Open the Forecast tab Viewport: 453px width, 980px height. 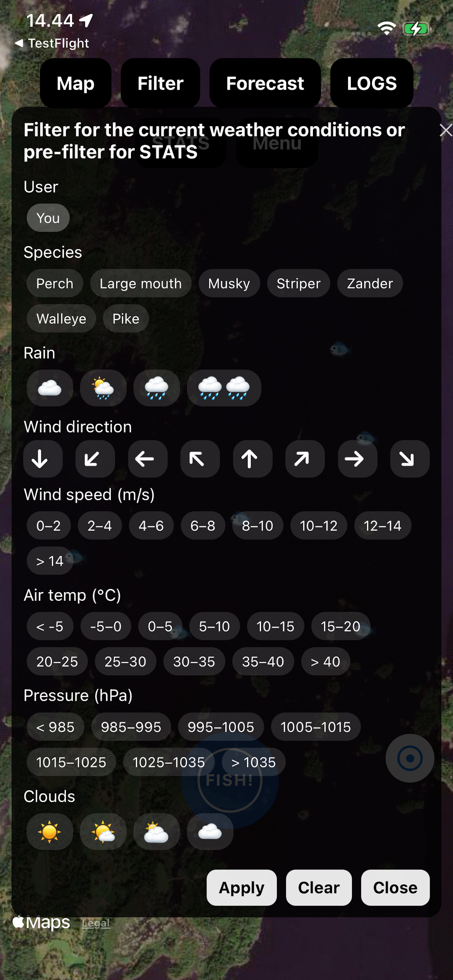[265, 83]
